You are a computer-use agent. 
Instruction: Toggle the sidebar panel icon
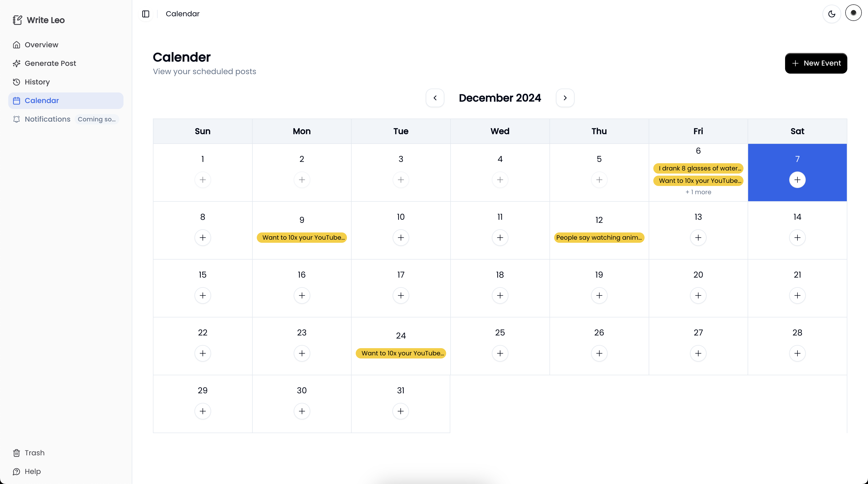[145, 14]
